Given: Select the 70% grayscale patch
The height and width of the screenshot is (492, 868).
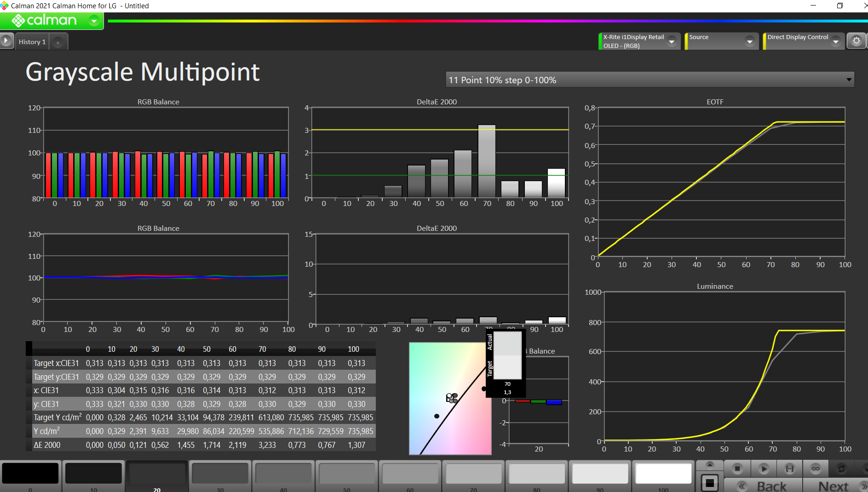Looking at the screenshot, I should coord(473,474).
